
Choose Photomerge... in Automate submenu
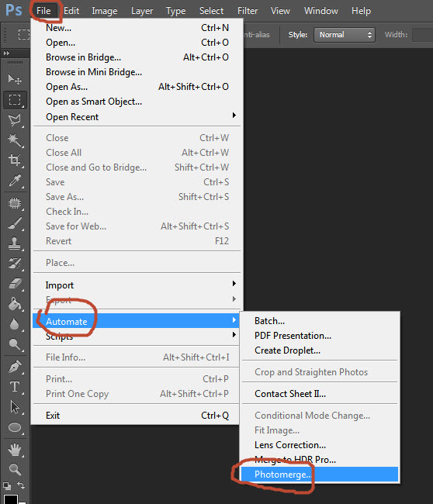[x=320, y=475]
